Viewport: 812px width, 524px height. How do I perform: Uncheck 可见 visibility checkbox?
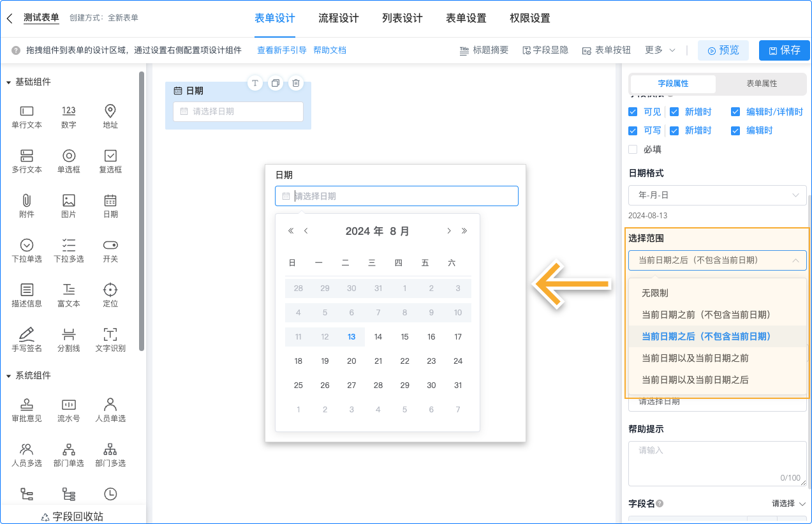[x=632, y=112]
